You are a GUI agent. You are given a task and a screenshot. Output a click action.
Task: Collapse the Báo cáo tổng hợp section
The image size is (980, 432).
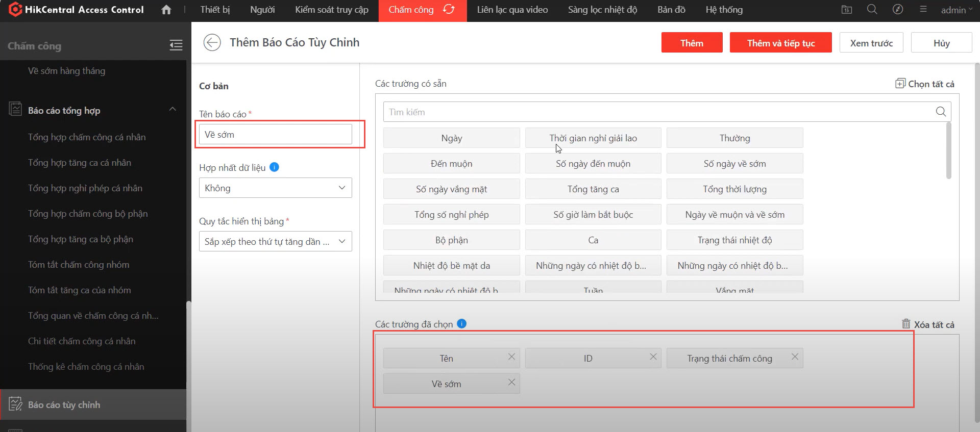[x=173, y=110]
